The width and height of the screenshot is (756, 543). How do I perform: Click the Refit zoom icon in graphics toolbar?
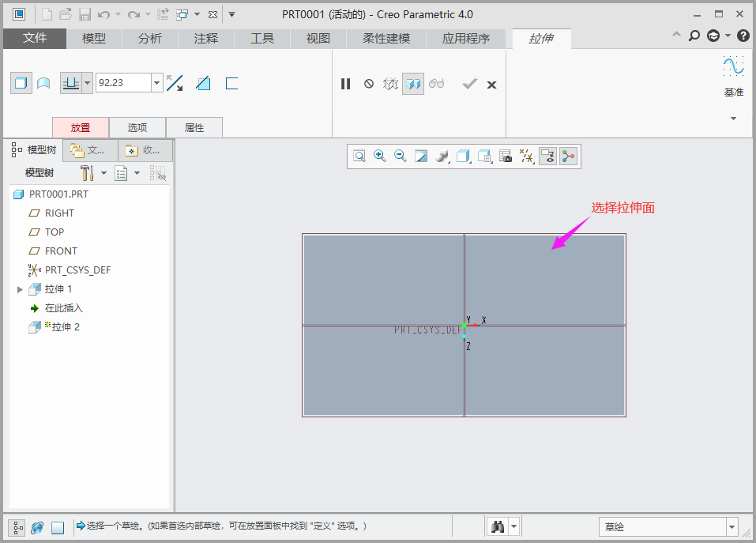pyautogui.click(x=359, y=156)
